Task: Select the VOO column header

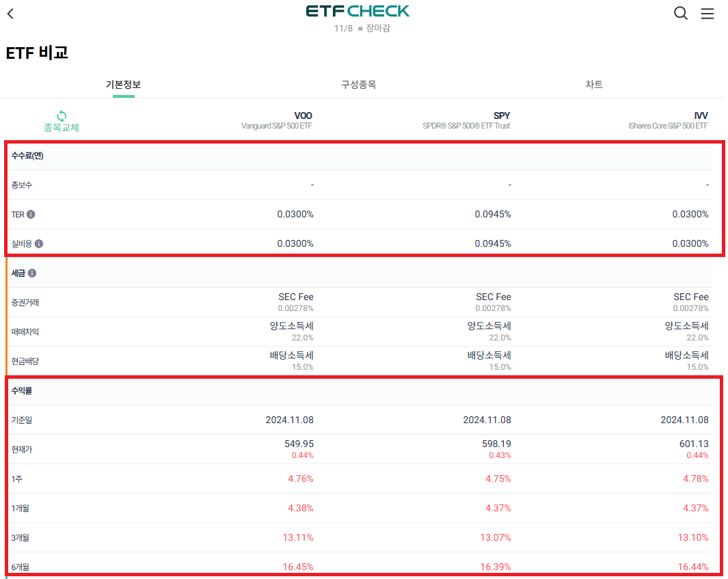Action: [277, 120]
